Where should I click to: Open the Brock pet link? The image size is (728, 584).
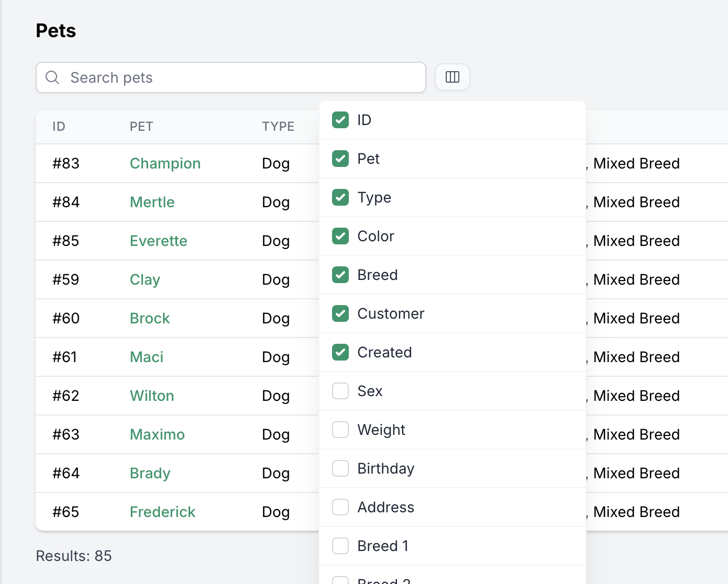[150, 318]
